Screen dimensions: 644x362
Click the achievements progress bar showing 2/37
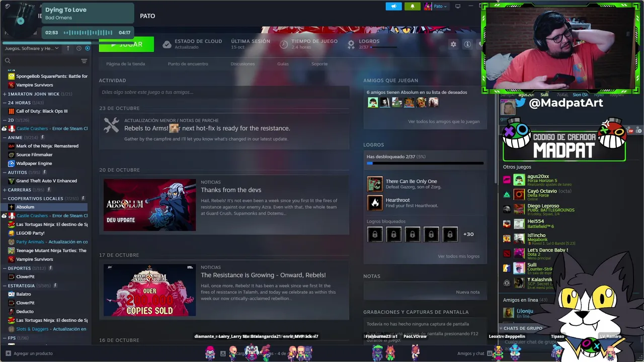425,163
